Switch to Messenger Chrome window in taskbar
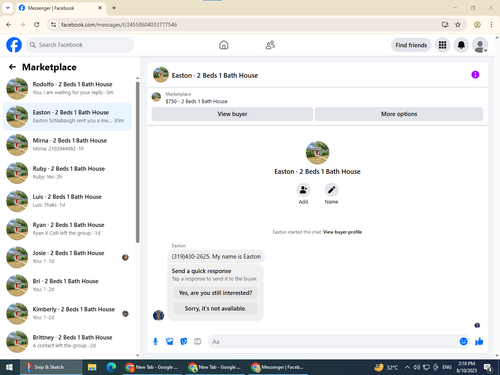This screenshot has height=375, width=500. coord(278,367)
